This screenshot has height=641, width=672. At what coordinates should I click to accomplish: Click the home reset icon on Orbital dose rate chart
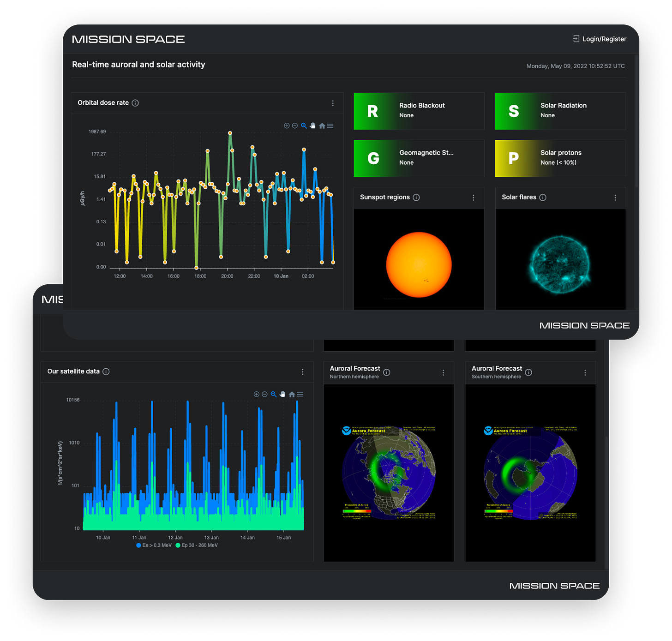[322, 126]
